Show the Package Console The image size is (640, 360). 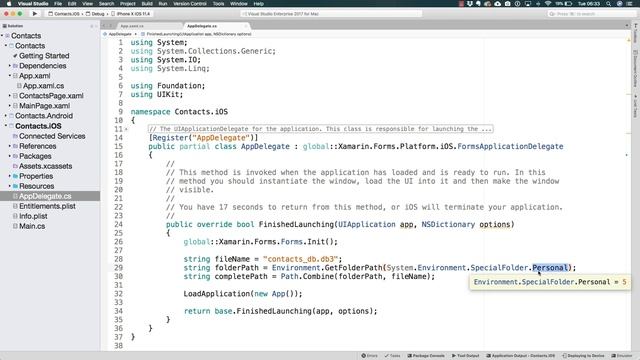pos(426,356)
